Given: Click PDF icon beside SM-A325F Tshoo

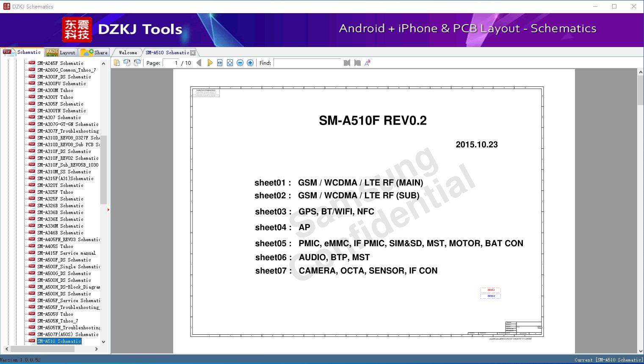Looking at the screenshot, I should (32, 192).
